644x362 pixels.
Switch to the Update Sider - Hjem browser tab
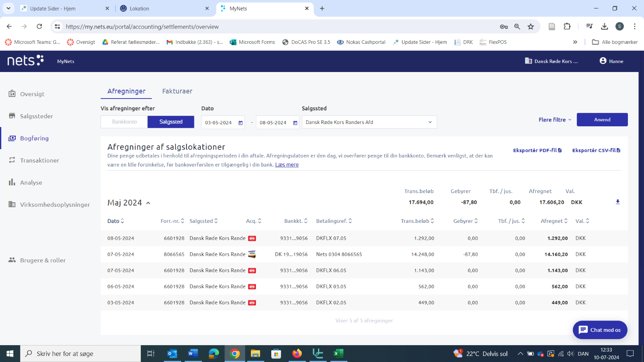(x=64, y=8)
